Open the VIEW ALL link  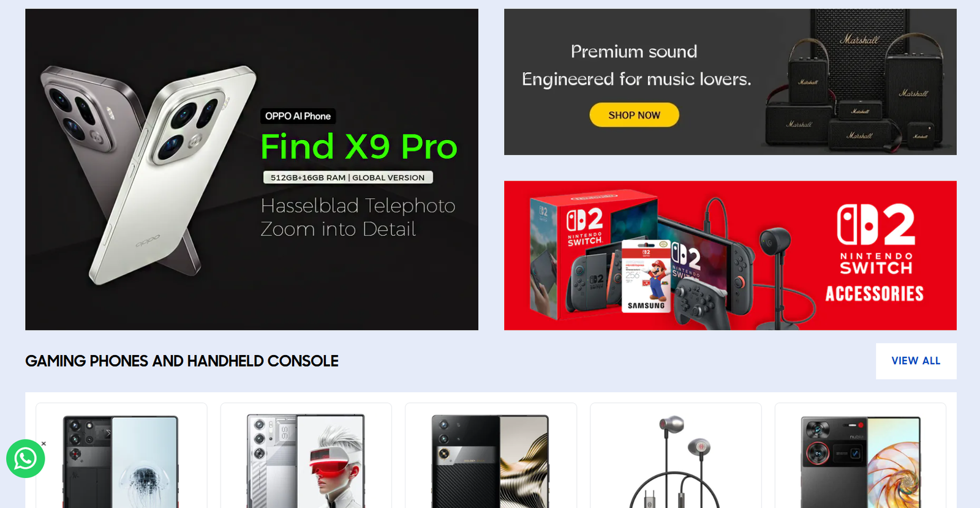[x=916, y=361]
